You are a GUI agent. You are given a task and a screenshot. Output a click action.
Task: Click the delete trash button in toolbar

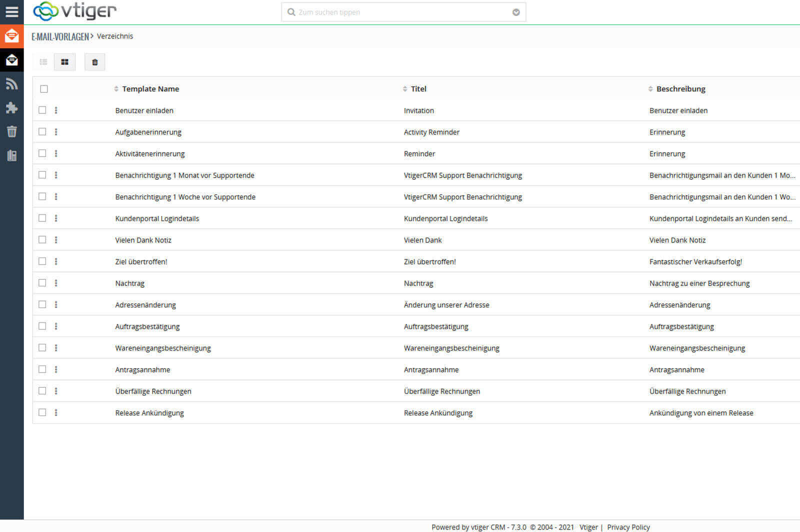click(94, 62)
